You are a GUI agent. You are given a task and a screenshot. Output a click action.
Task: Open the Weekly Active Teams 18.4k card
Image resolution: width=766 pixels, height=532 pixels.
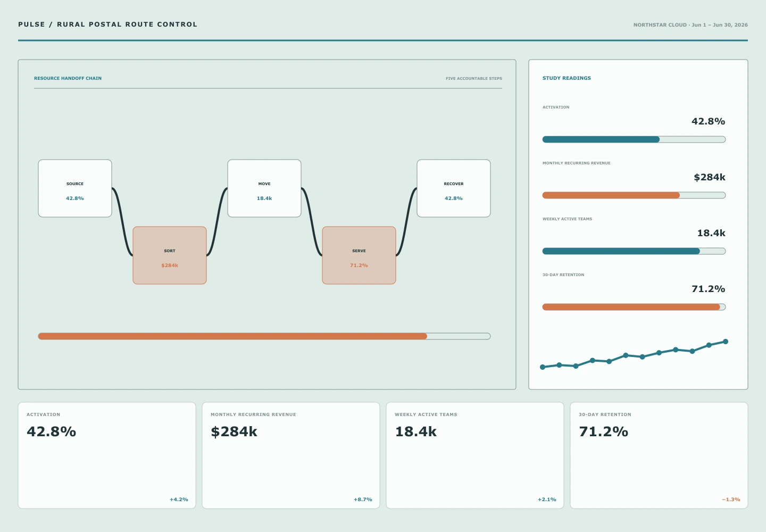coord(475,455)
